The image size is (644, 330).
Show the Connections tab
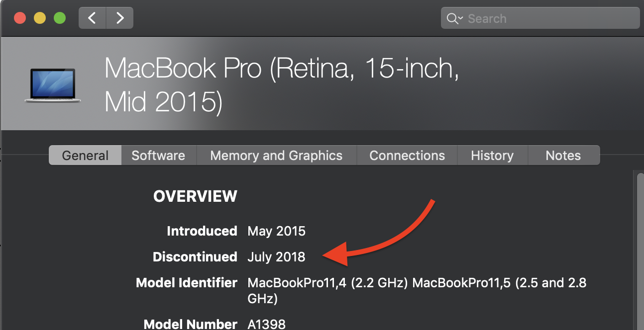coord(407,156)
